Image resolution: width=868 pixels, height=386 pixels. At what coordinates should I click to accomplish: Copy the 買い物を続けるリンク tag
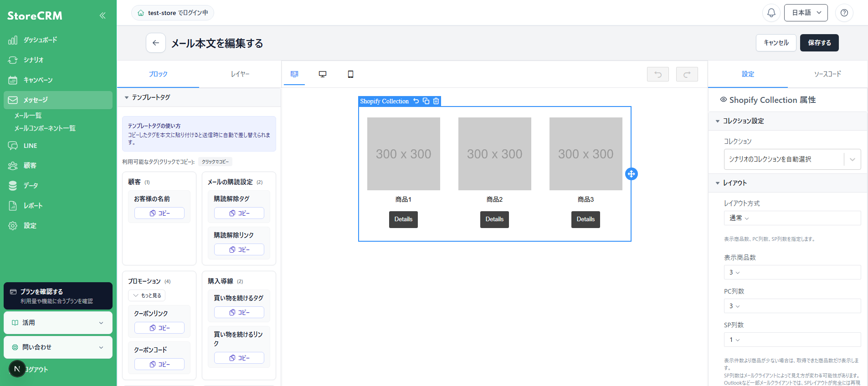pyautogui.click(x=239, y=358)
